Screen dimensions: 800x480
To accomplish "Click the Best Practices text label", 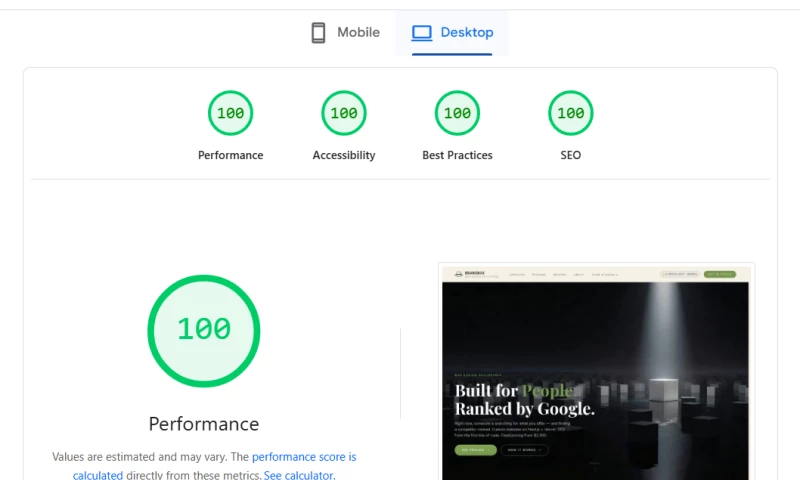I will (x=457, y=155).
